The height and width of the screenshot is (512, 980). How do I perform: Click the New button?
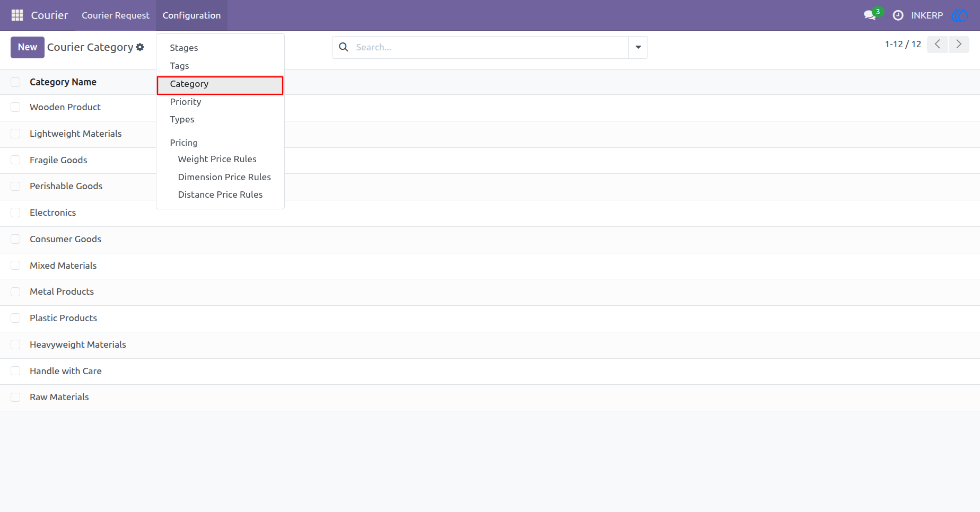pyautogui.click(x=28, y=47)
